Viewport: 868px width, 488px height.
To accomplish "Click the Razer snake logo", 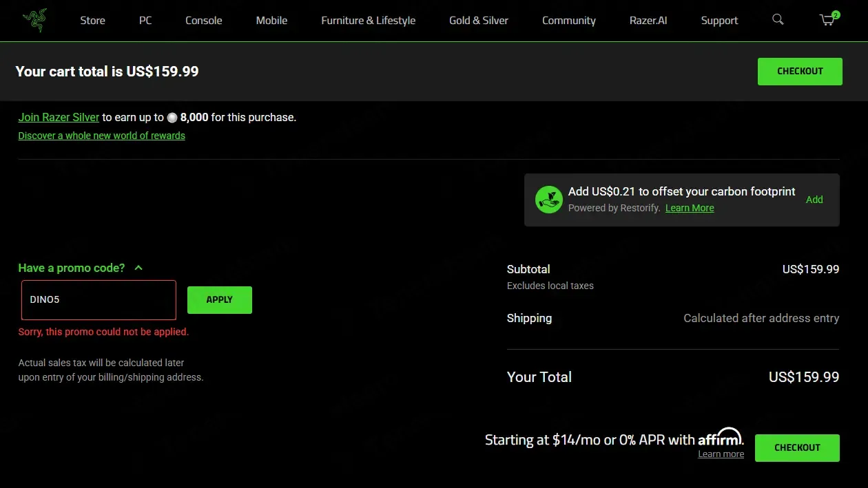I will [x=34, y=20].
